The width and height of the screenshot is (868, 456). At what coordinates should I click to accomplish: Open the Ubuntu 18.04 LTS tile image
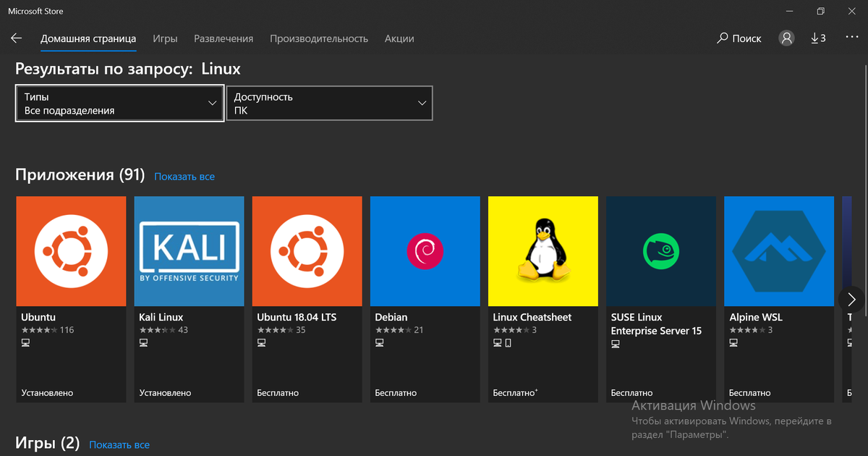point(307,251)
